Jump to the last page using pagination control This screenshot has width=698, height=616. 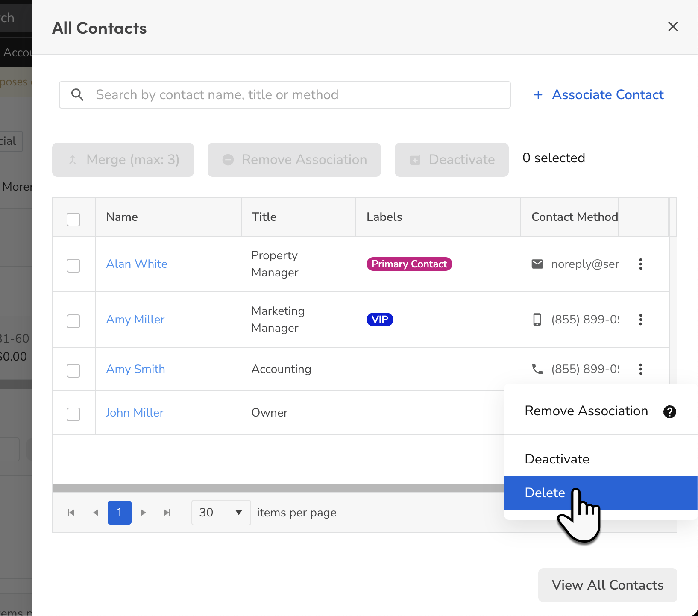tap(167, 513)
